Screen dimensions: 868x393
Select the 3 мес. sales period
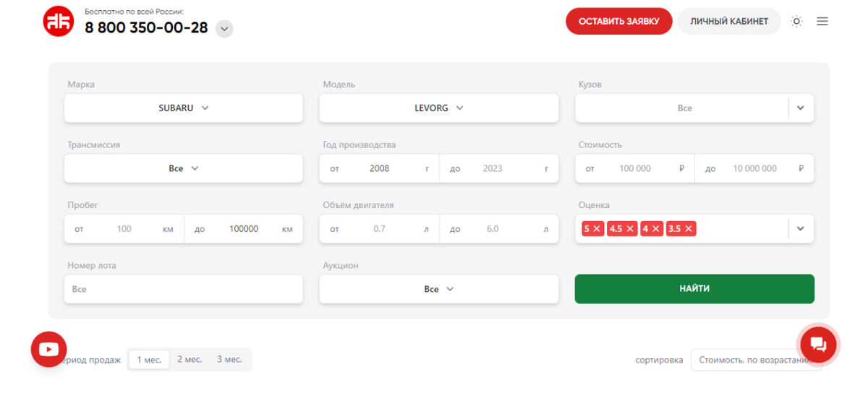[229, 359]
